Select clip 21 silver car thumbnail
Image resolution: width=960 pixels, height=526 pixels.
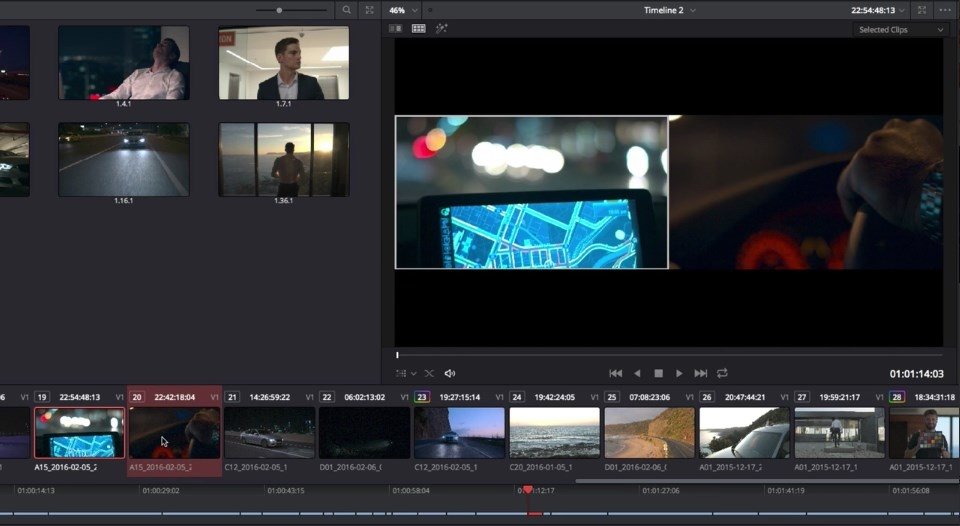pos(269,433)
